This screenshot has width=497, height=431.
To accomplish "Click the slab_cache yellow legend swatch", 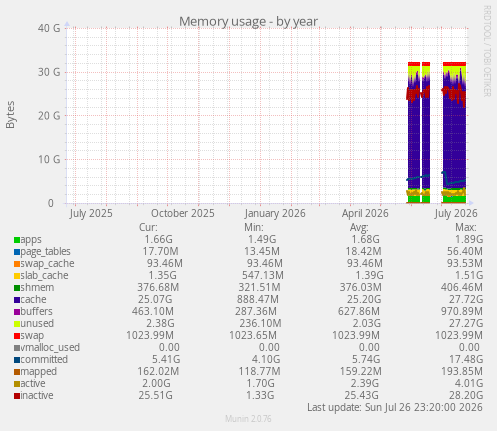I will point(17,276).
